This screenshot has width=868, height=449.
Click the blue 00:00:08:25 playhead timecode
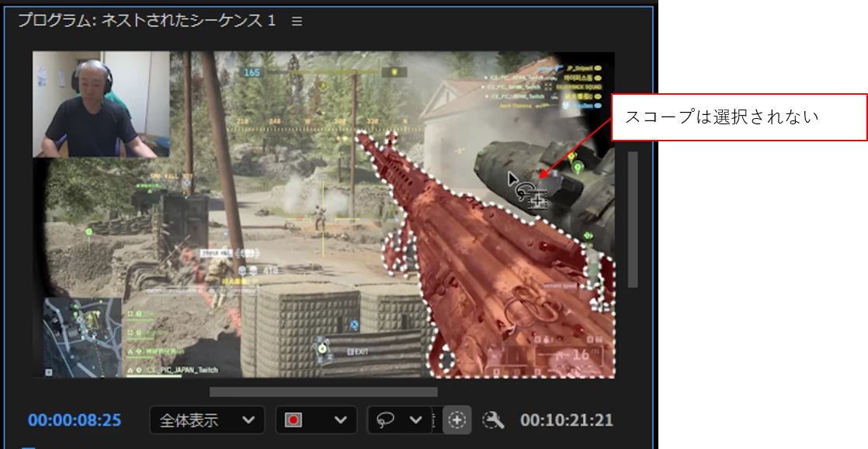75,420
